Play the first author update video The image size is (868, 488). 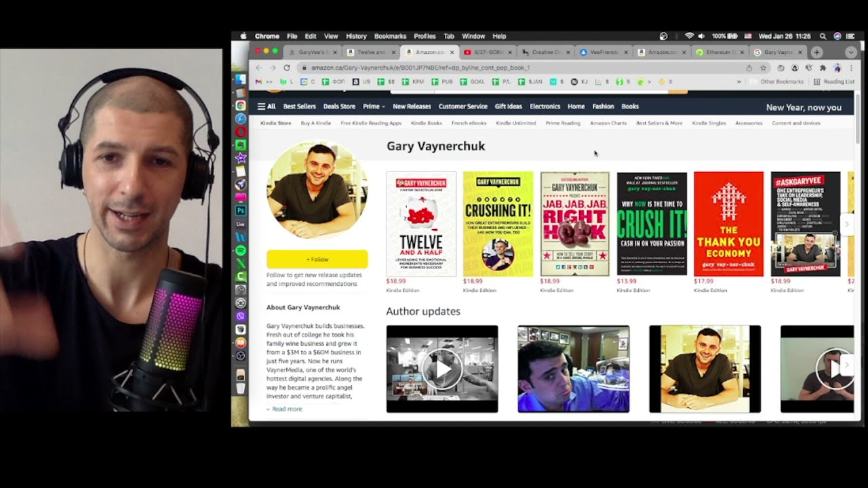pyautogui.click(x=442, y=369)
